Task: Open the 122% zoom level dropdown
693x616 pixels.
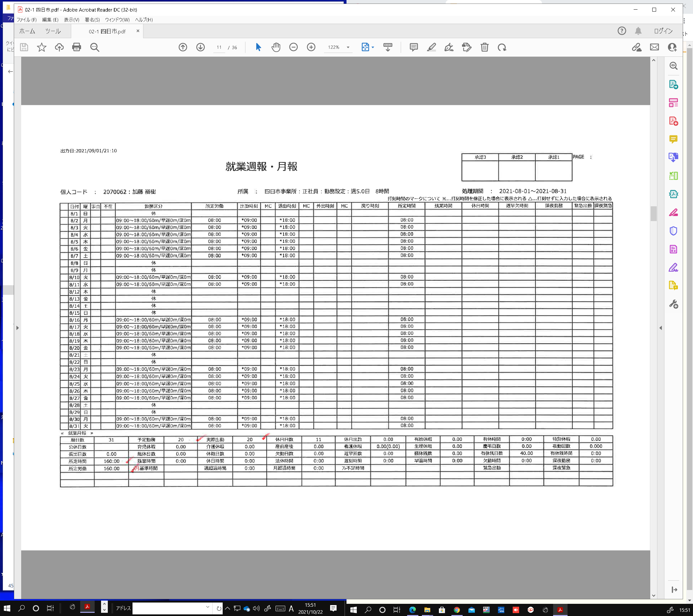Action: (x=348, y=47)
